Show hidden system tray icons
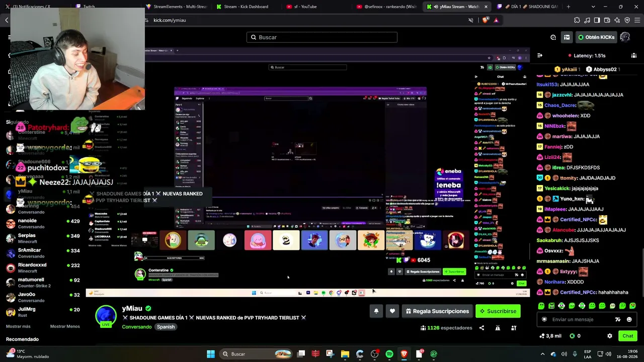 click(x=542, y=354)
